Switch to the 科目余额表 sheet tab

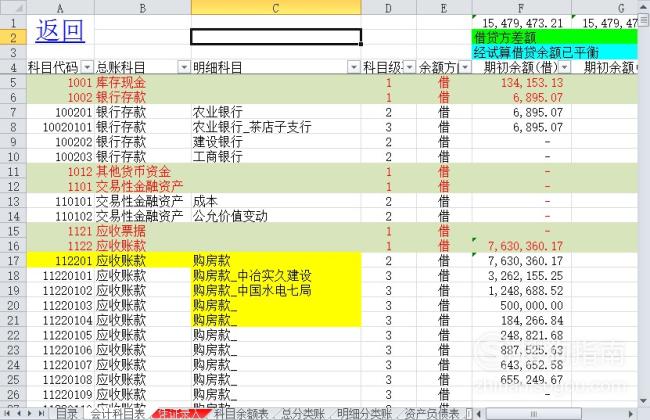241,413
